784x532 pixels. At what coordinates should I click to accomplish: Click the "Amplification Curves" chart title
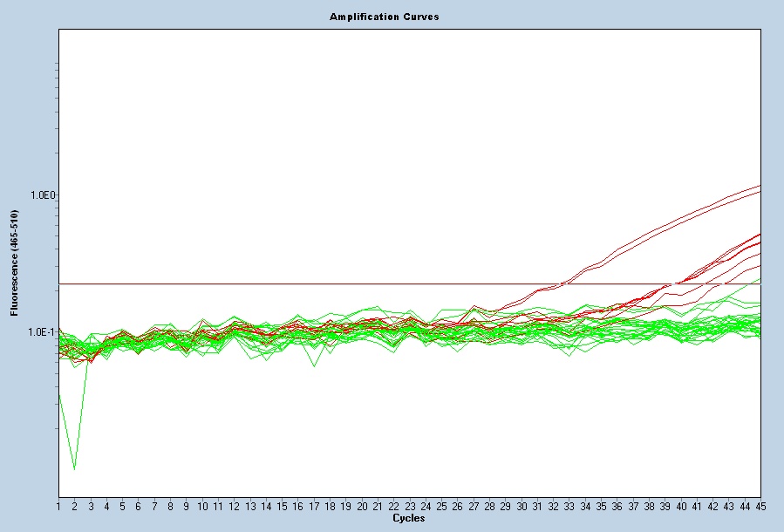[x=384, y=17]
